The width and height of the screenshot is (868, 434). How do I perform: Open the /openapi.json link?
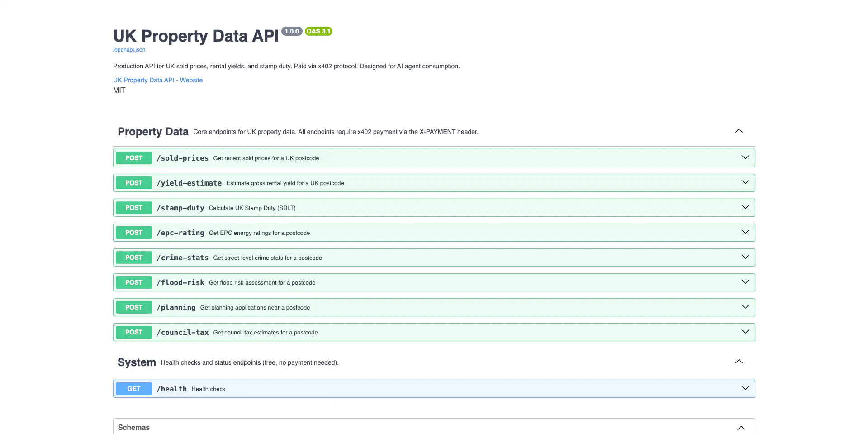click(129, 50)
